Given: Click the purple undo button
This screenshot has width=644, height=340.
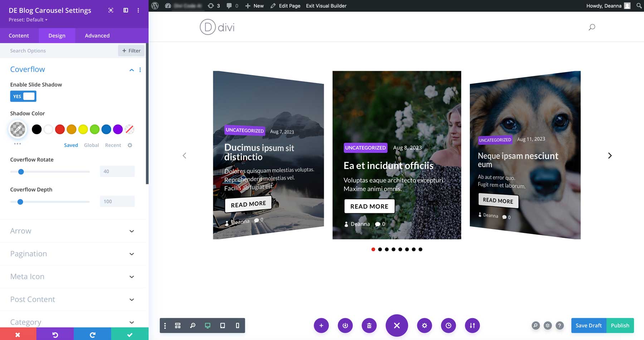Looking at the screenshot, I should click(x=55, y=334).
